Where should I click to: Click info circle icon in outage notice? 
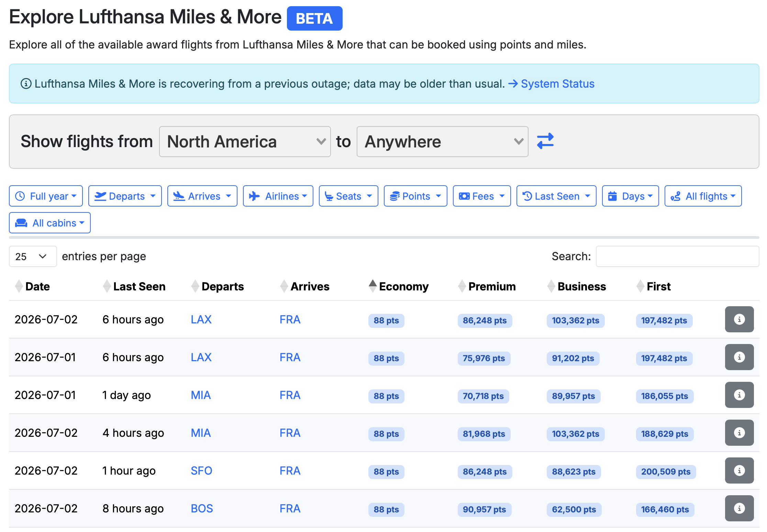(26, 84)
